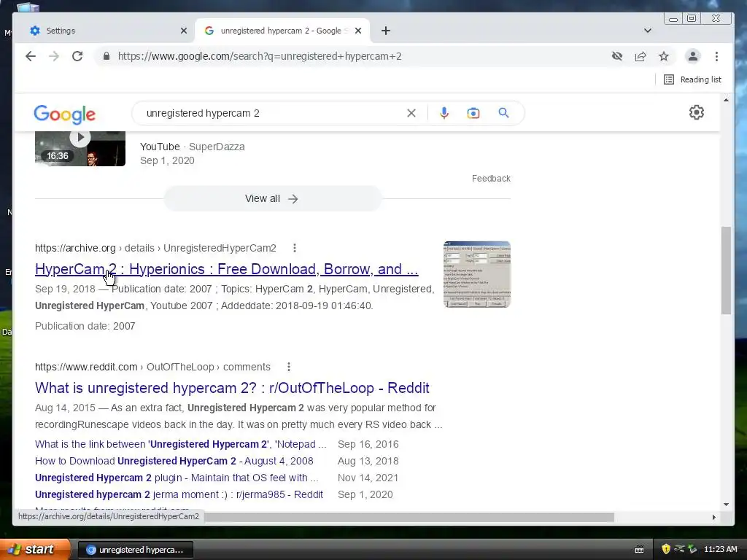Expand the tab search dropdown chevron
Viewport: 747px width, 560px height.
point(648,31)
